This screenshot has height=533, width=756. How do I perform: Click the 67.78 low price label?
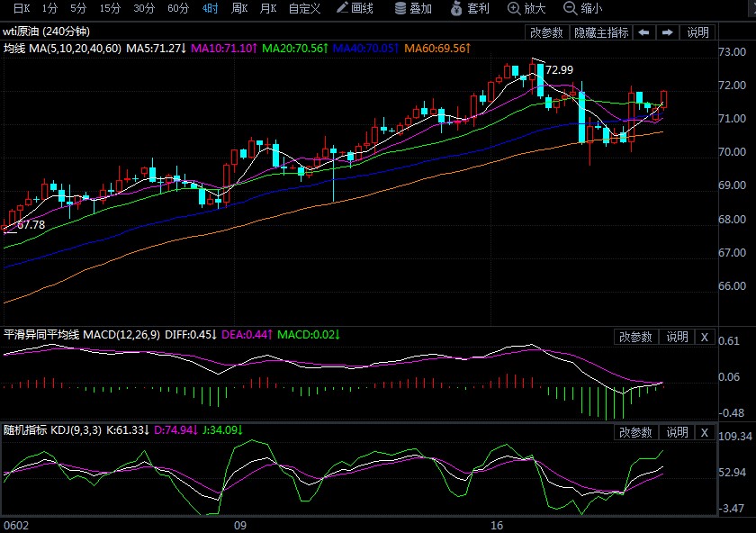[31, 224]
